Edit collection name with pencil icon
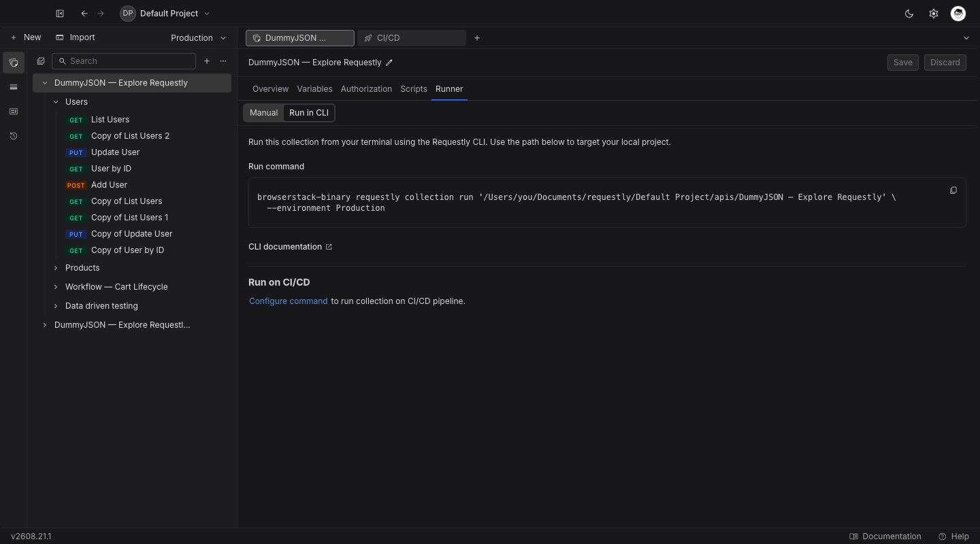 tap(389, 63)
